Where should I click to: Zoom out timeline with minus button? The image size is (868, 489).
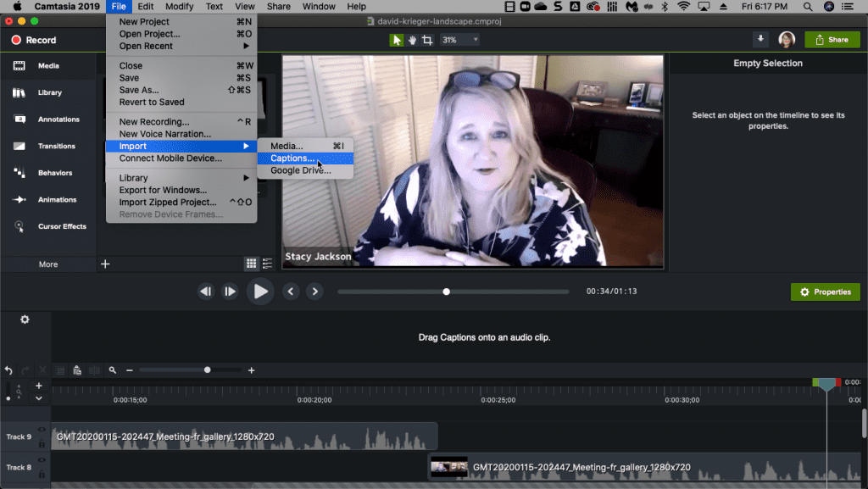(x=130, y=370)
